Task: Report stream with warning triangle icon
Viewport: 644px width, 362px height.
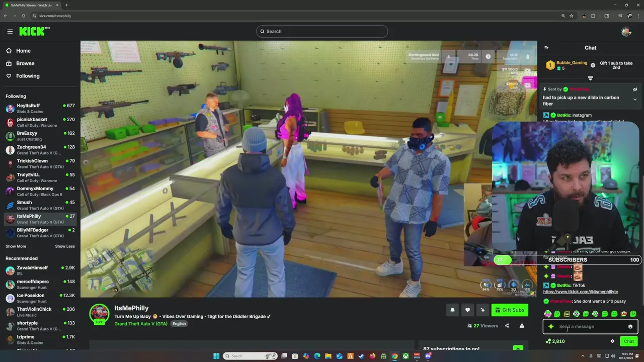Action: [522, 326]
